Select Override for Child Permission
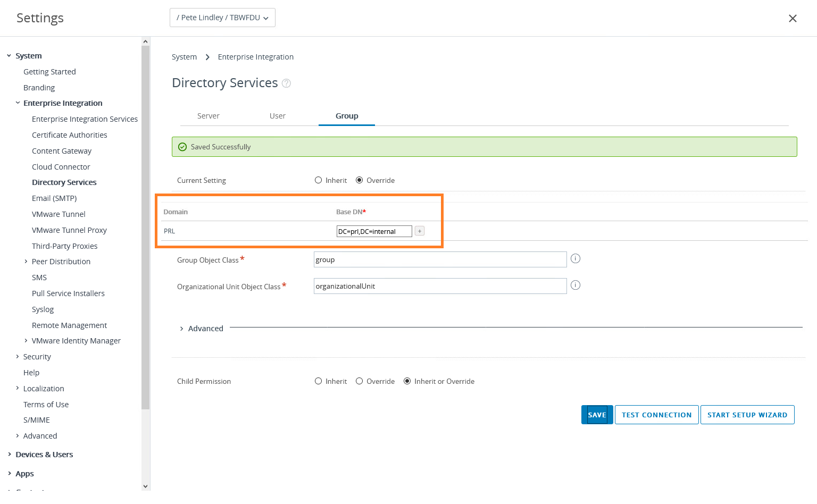The image size is (817, 504). (x=360, y=381)
